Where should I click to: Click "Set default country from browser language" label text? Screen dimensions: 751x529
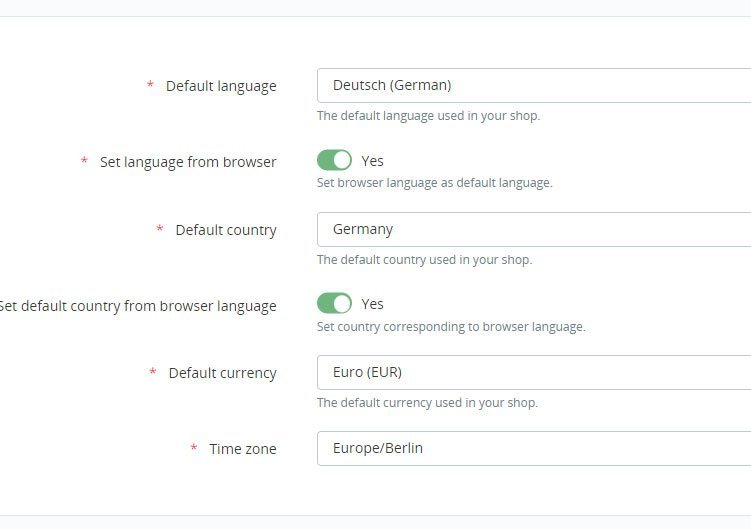pyautogui.click(x=138, y=306)
